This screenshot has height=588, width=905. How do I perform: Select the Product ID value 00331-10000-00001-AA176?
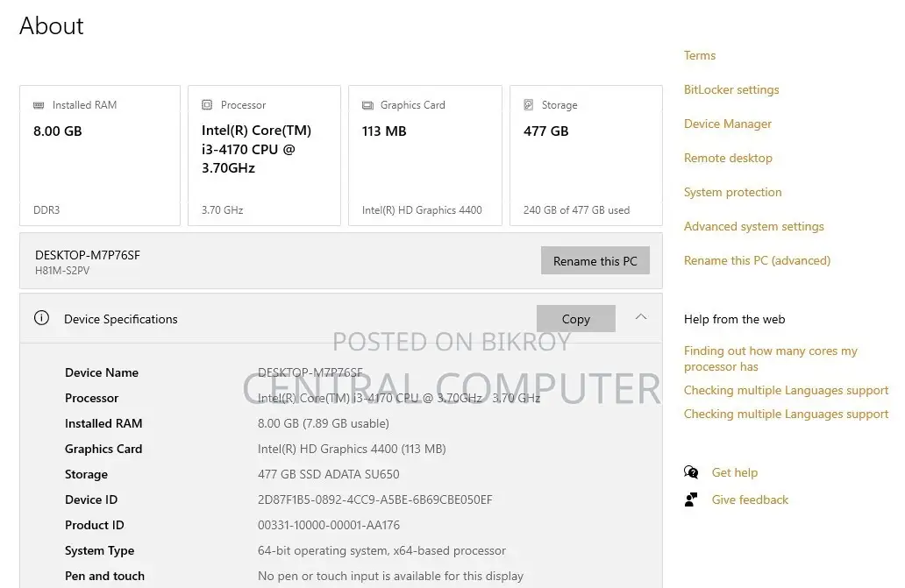[x=328, y=525]
